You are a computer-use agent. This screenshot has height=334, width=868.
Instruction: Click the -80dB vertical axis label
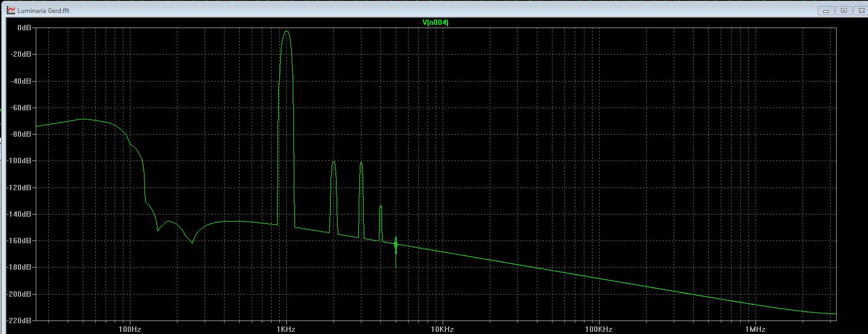[22, 134]
